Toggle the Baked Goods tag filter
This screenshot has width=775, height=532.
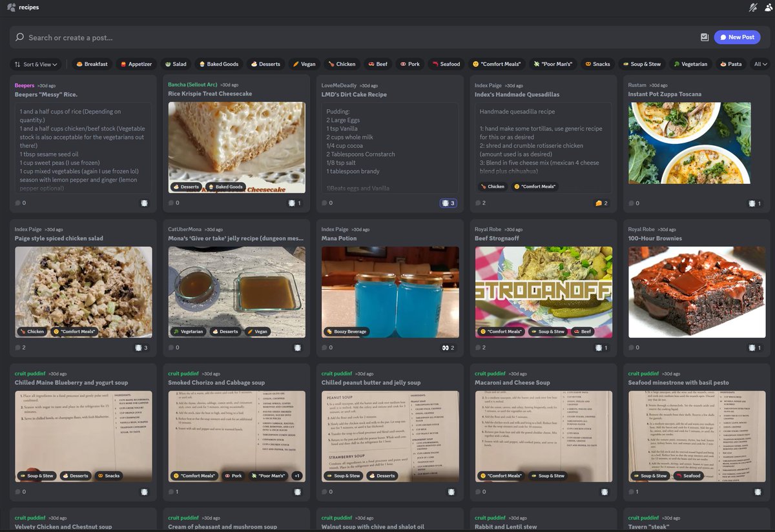[219, 64]
